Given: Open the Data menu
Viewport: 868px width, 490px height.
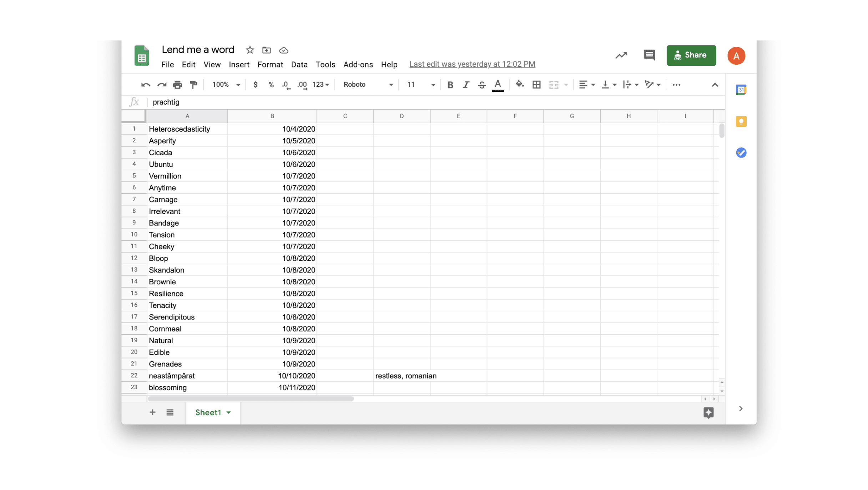Looking at the screenshot, I should (x=299, y=65).
